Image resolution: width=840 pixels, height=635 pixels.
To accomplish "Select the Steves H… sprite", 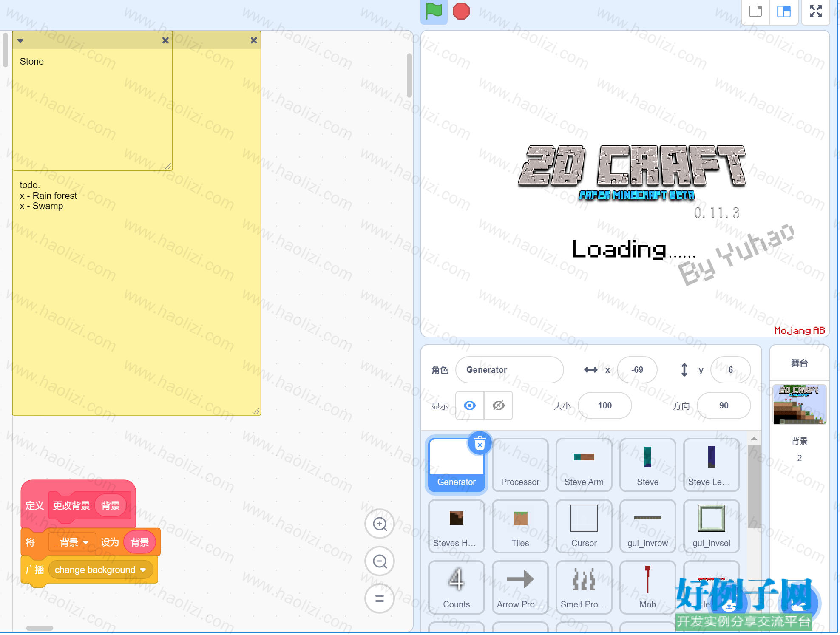I will click(x=457, y=526).
